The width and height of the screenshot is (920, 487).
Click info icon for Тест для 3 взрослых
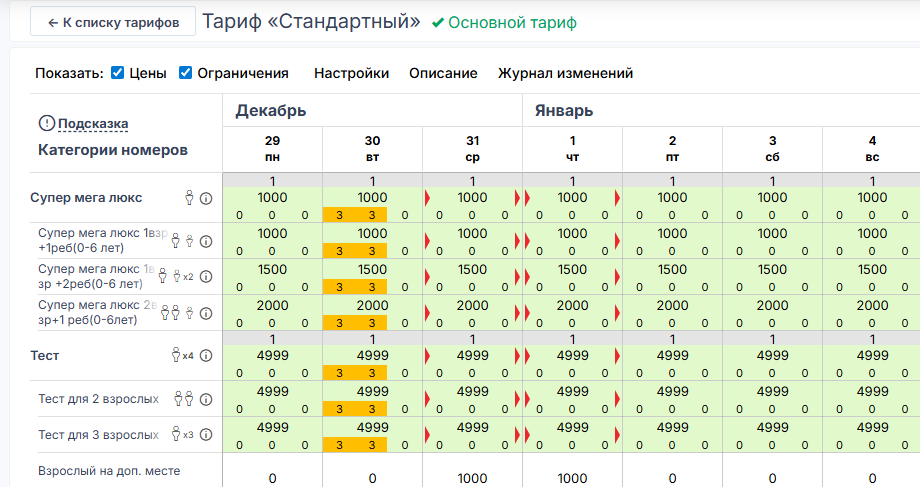206,435
